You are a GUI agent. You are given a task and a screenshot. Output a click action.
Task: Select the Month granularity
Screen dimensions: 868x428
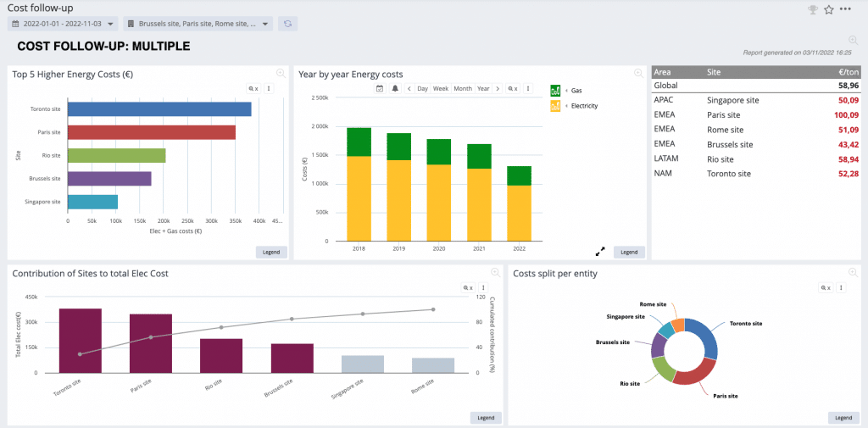coord(463,89)
